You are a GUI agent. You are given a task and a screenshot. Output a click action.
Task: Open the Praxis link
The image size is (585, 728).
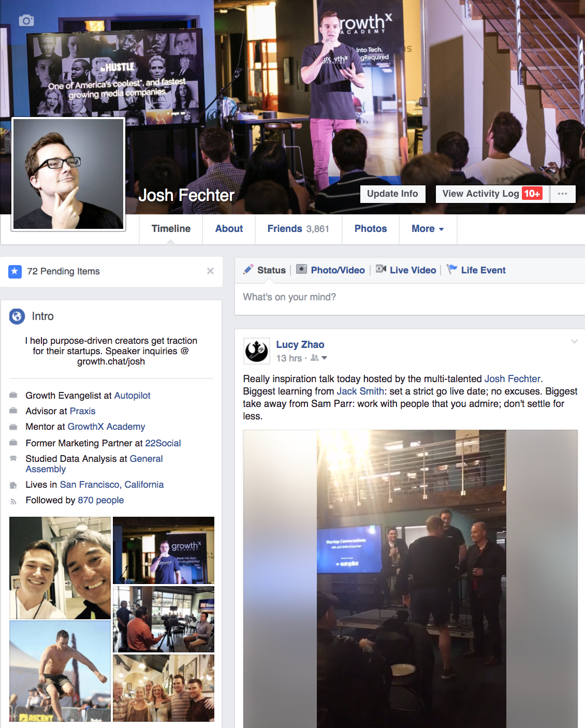point(82,411)
